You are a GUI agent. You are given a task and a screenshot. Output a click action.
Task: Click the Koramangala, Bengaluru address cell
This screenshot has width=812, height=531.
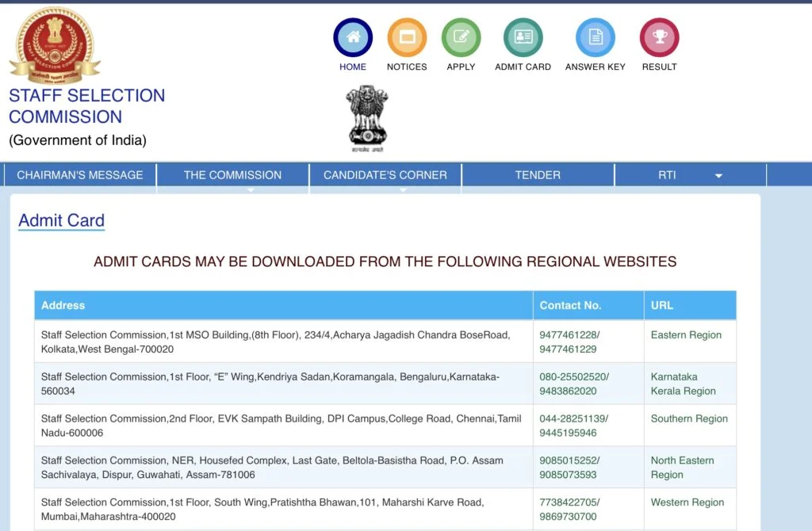pyautogui.click(x=284, y=384)
